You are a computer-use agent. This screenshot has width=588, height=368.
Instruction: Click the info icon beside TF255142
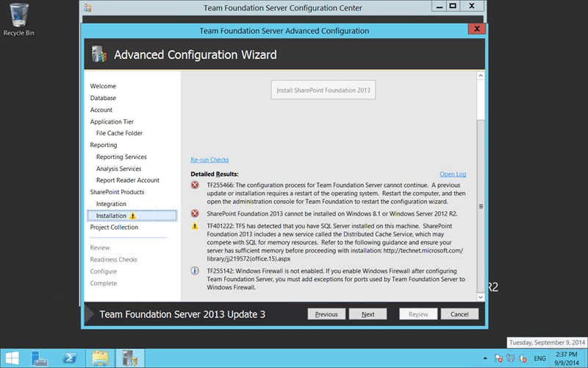195,271
